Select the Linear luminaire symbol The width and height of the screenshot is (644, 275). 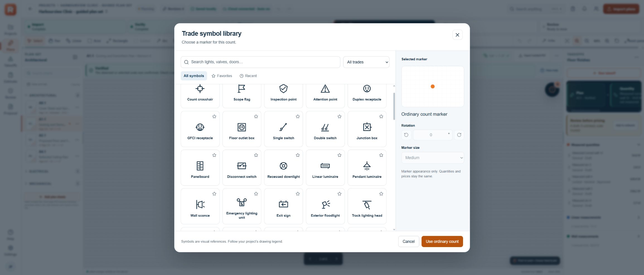[325, 168]
